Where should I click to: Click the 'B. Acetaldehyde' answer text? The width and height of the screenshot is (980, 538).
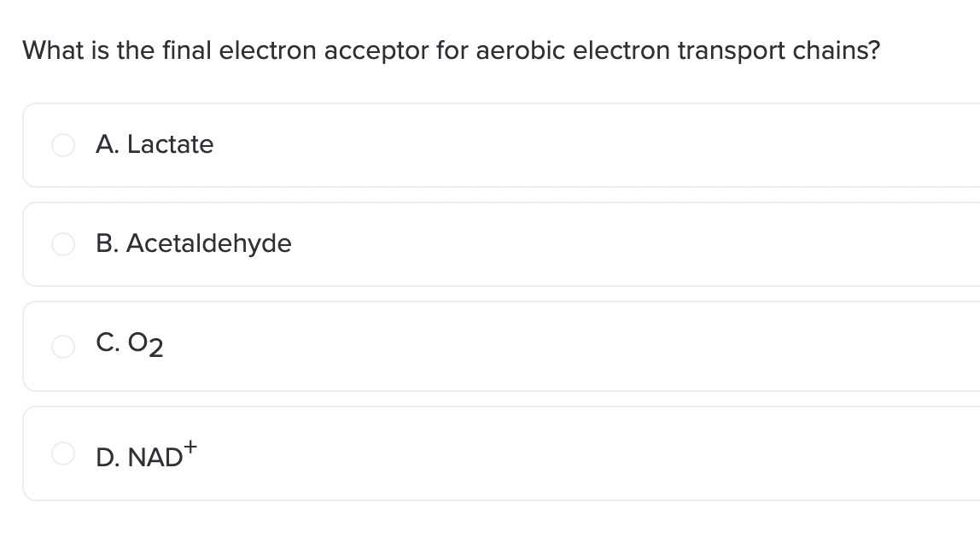click(x=194, y=243)
